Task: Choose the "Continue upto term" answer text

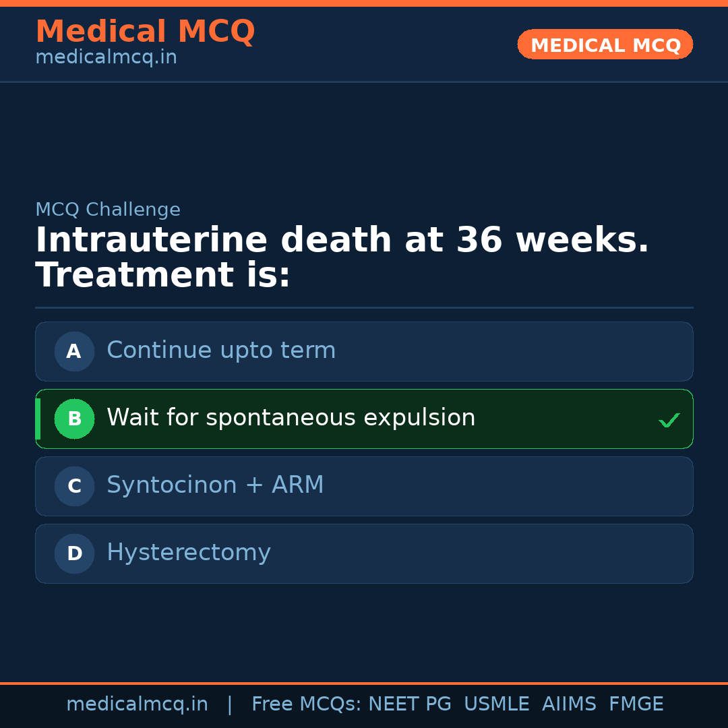Action: click(x=221, y=351)
